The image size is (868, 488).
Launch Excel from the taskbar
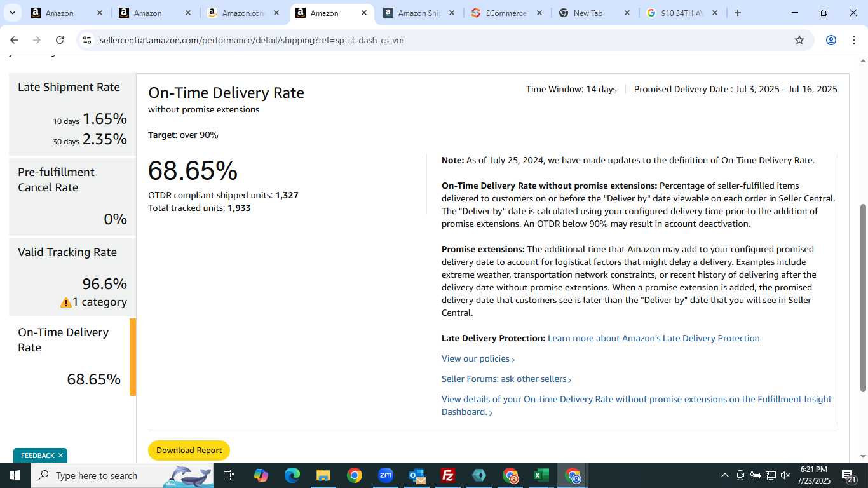point(541,475)
